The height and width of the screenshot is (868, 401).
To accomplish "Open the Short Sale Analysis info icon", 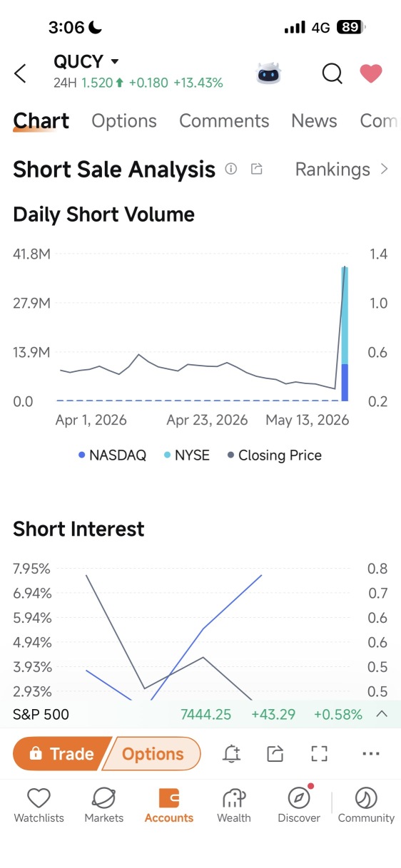I will coord(230,169).
